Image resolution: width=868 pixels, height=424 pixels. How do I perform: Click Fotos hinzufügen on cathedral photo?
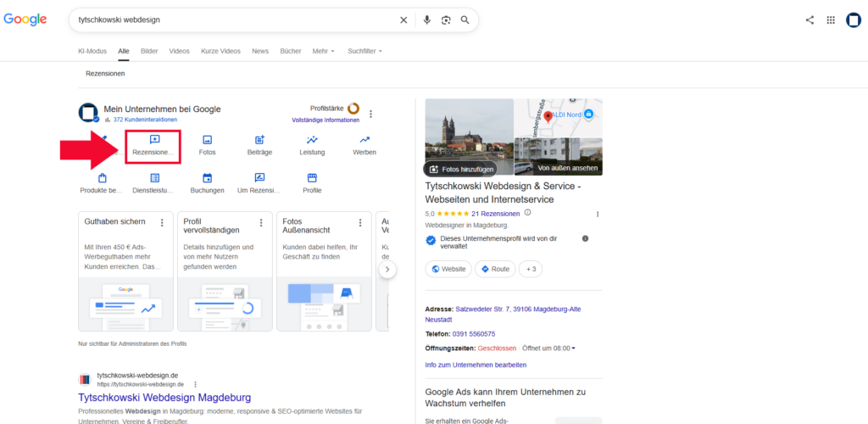click(461, 169)
